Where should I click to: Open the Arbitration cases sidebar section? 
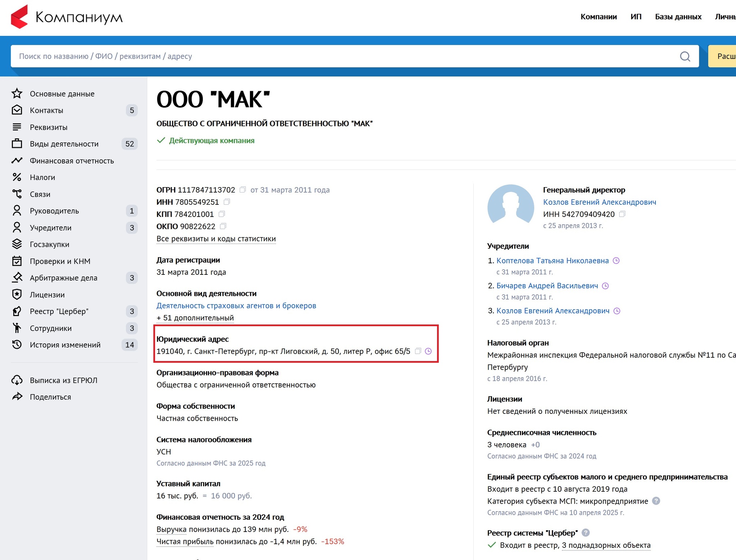63,278
